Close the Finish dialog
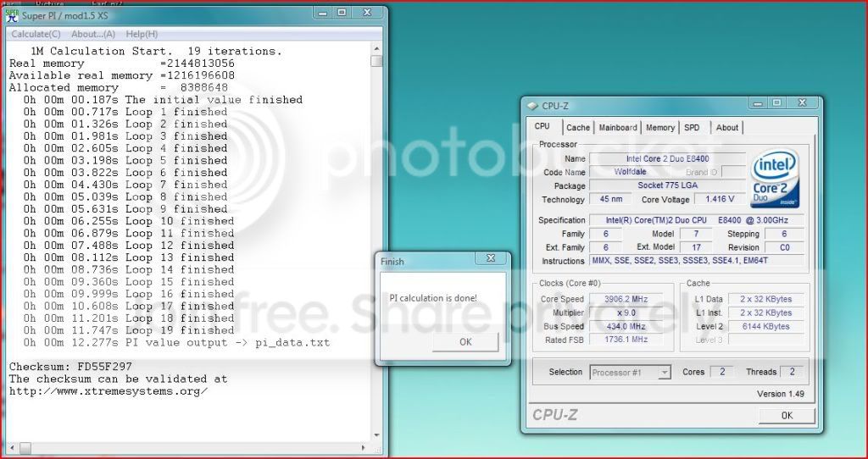 click(491, 258)
